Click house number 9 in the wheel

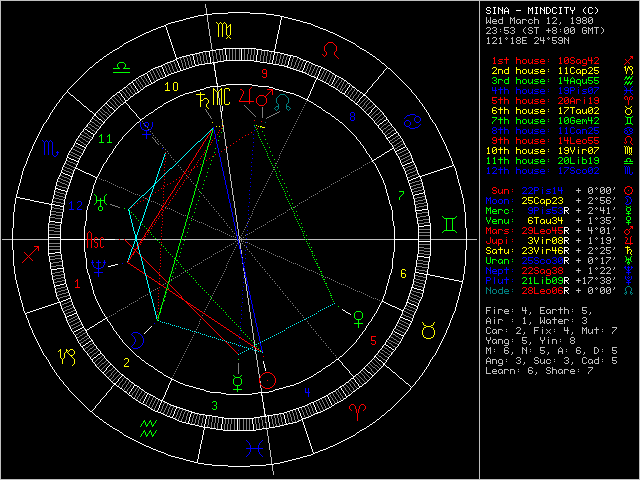coord(264,73)
